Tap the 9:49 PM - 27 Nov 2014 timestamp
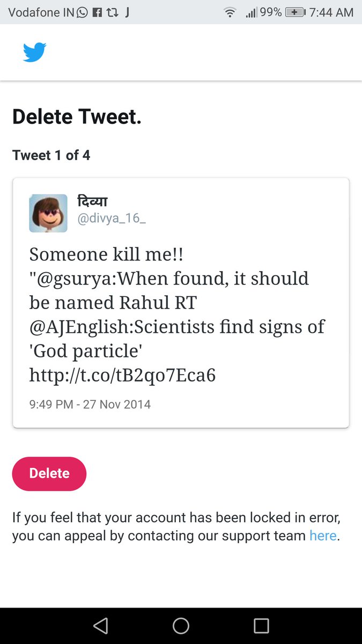This screenshot has width=362, height=644. [x=90, y=404]
